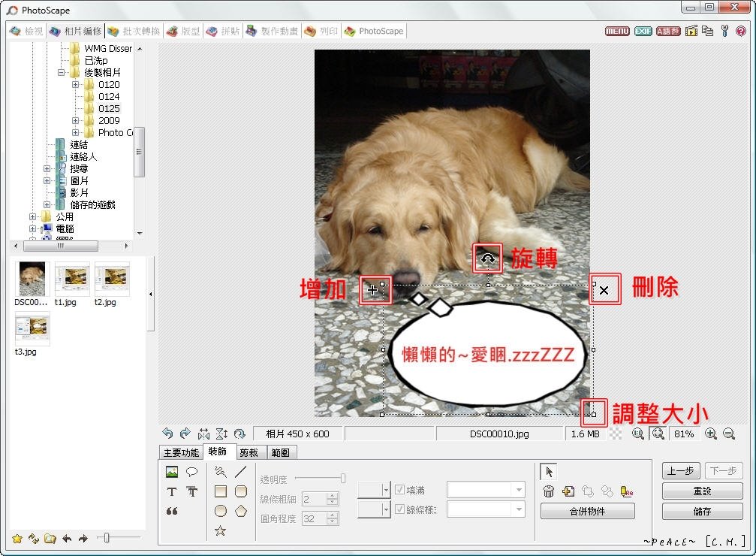Select the t3.jpg thumbnail
This screenshot has height=556, width=756.
32,328
